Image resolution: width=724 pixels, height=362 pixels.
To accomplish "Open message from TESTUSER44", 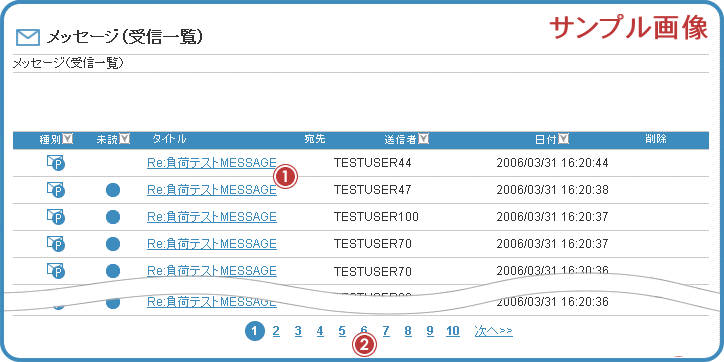I will [x=212, y=163].
